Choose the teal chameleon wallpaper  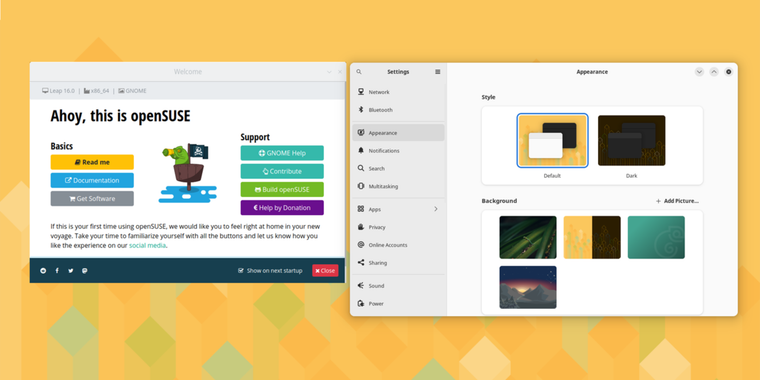656,237
